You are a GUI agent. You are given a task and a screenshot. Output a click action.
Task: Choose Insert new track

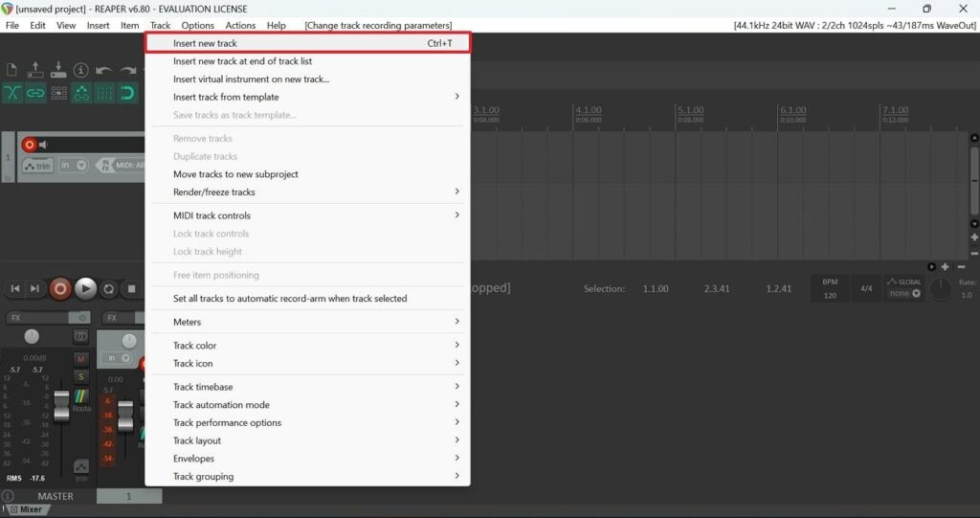[307, 43]
